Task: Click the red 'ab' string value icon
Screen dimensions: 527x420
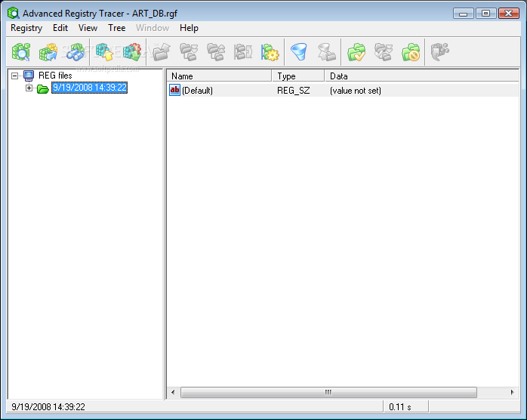Action: pos(174,90)
